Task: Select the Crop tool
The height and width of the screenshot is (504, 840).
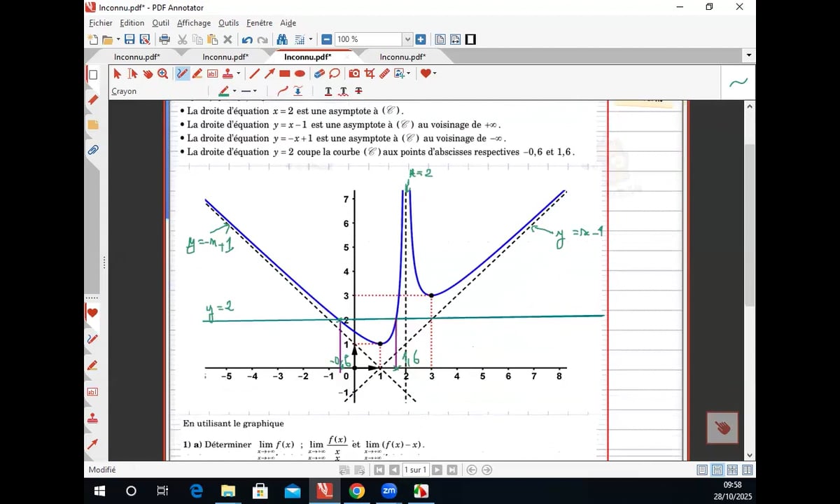Action: pos(370,73)
